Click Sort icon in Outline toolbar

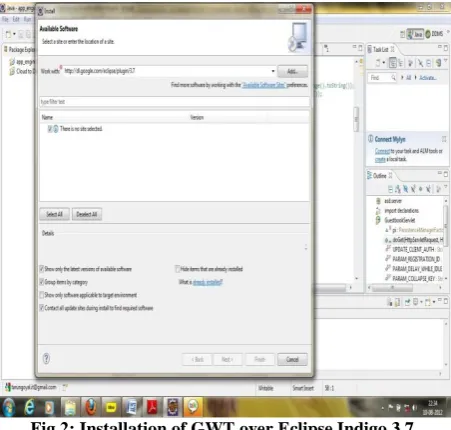[398, 189]
